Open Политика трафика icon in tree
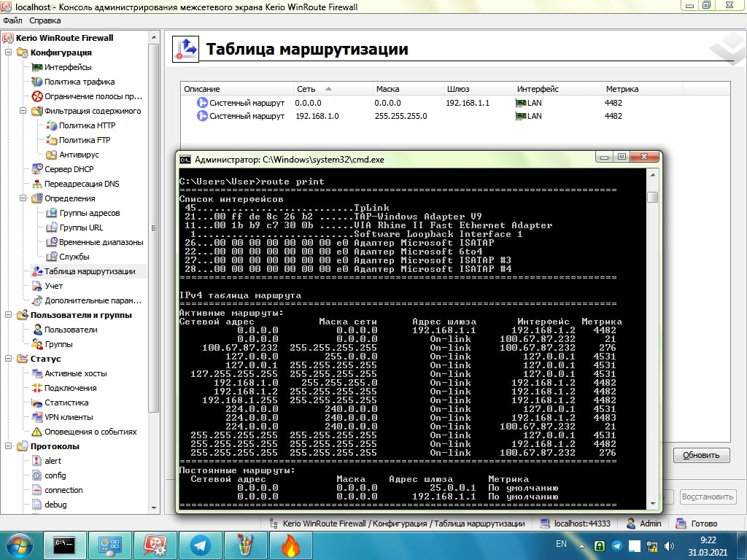Image resolution: width=747 pixels, height=560 pixels. point(36,82)
